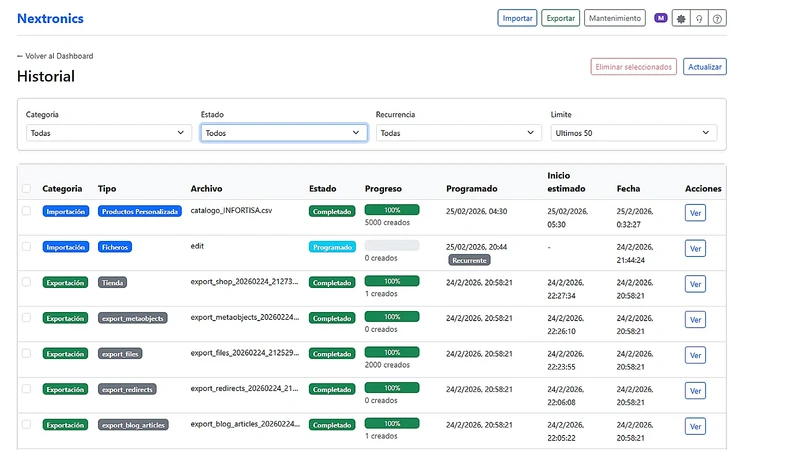Click the purple M badge
This screenshot has width=800, height=450.
[x=661, y=18]
